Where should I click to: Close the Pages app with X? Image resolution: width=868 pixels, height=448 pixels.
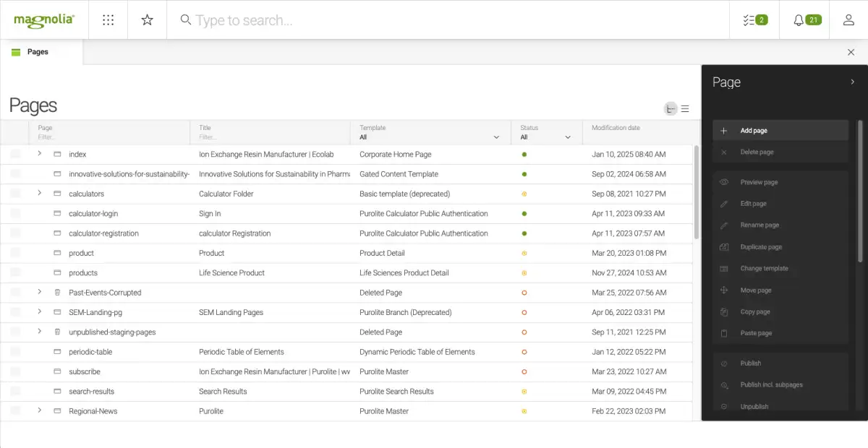pos(851,52)
